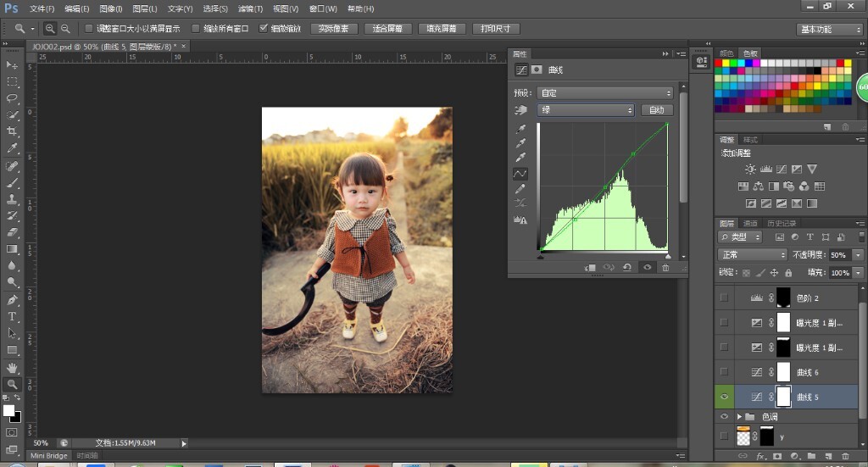Hide the 色调 group
Image resolution: width=868 pixels, height=467 pixels.
point(724,417)
